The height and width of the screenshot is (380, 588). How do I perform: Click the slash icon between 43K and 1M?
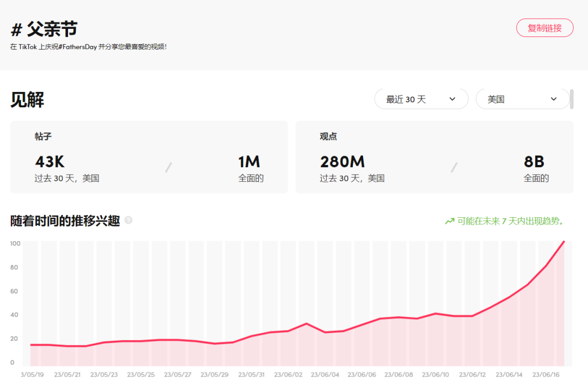pyautogui.click(x=168, y=167)
